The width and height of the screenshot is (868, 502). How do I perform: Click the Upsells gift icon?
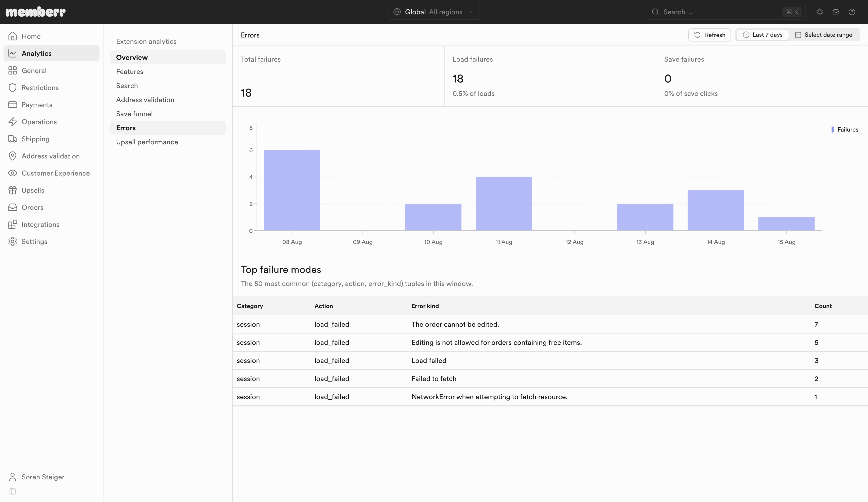pyautogui.click(x=12, y=190)
